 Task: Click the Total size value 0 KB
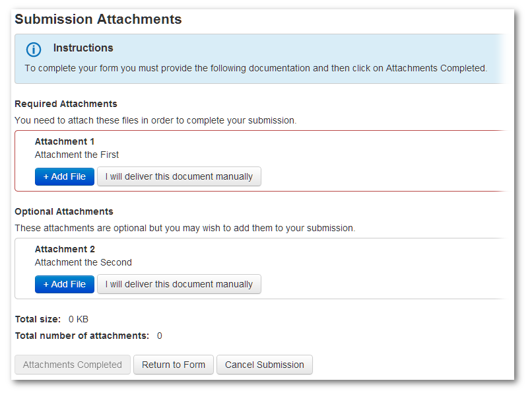click(79, 319)
